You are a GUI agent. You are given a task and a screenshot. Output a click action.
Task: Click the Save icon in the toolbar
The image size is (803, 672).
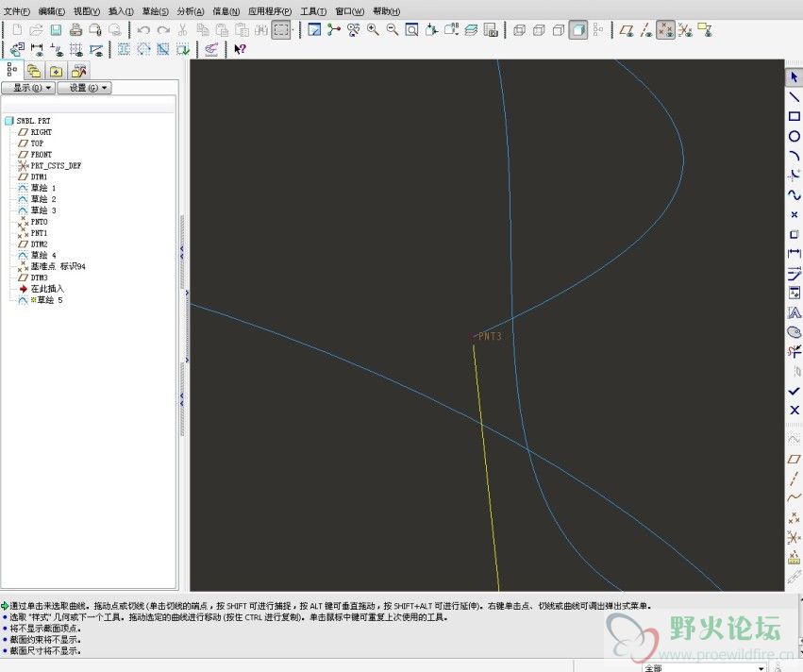tap(56, 30)
